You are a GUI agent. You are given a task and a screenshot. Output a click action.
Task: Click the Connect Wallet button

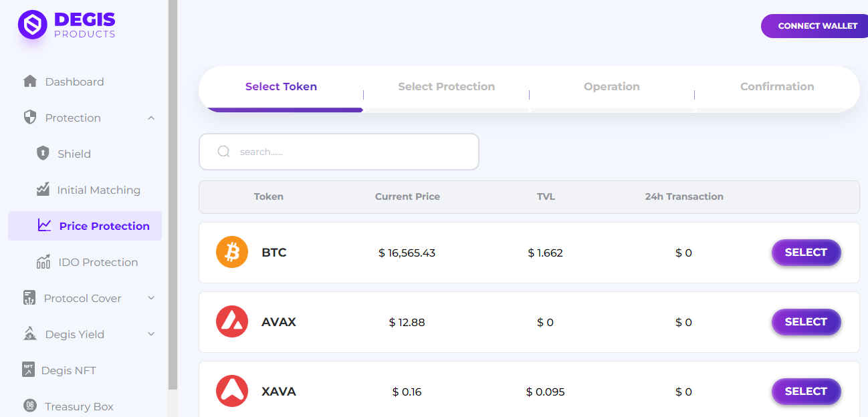817,26
